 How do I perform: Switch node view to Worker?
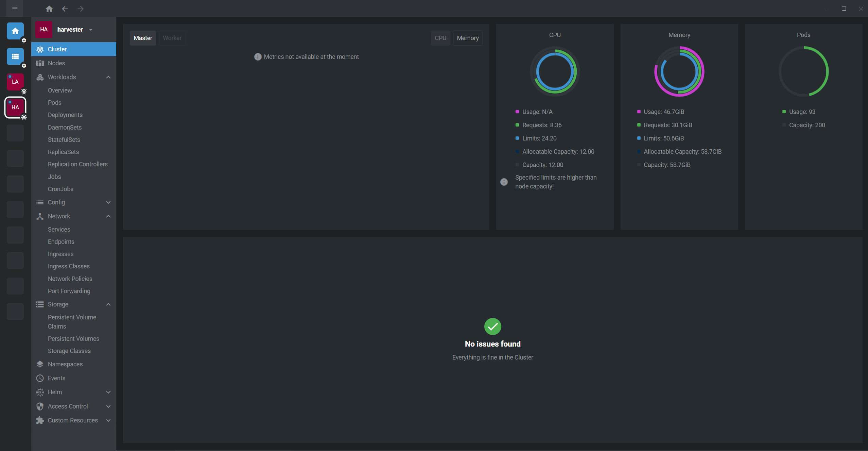(172, 38)
